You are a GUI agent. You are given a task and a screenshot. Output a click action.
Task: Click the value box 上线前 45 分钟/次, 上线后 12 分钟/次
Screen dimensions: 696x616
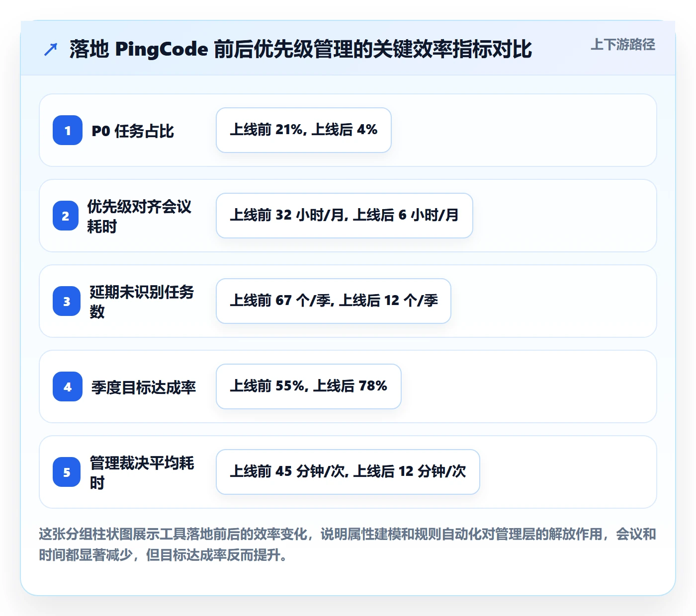point(348,472)
